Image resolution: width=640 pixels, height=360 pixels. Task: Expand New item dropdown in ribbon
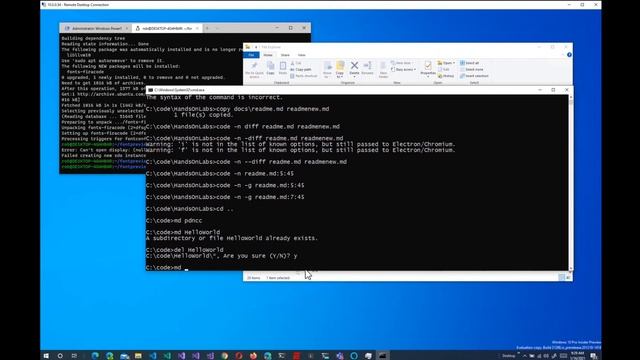click(x=401, y=63)
